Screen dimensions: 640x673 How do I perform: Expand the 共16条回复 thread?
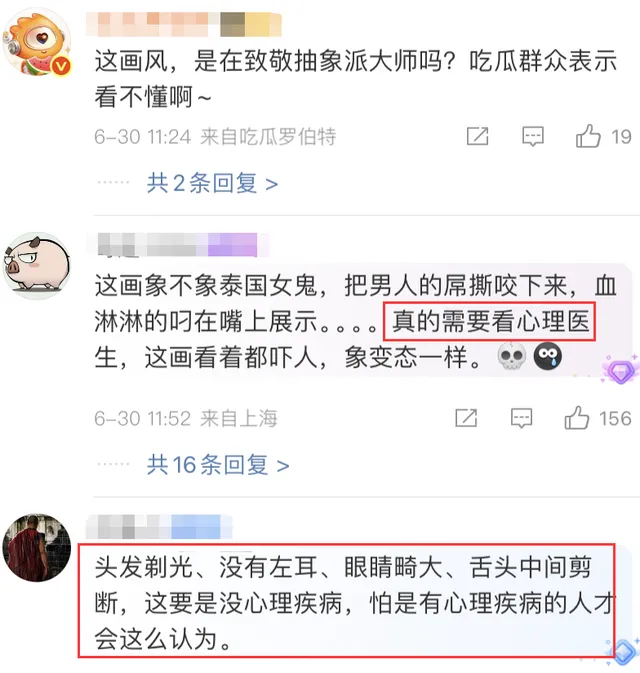point(218,465)
